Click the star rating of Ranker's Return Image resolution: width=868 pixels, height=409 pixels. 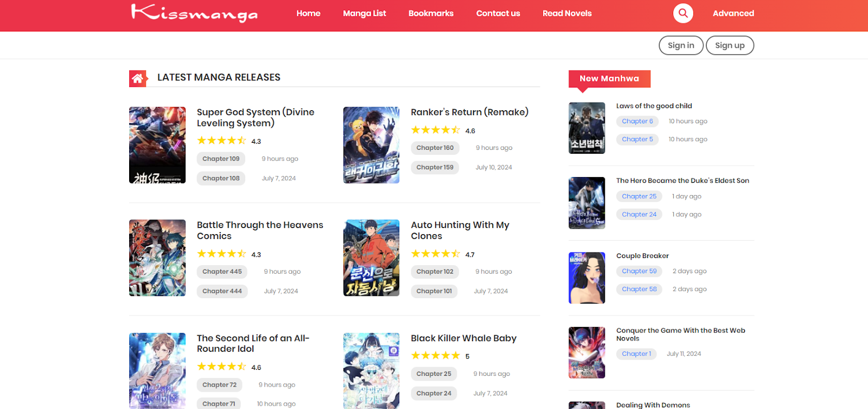(435, 130)
